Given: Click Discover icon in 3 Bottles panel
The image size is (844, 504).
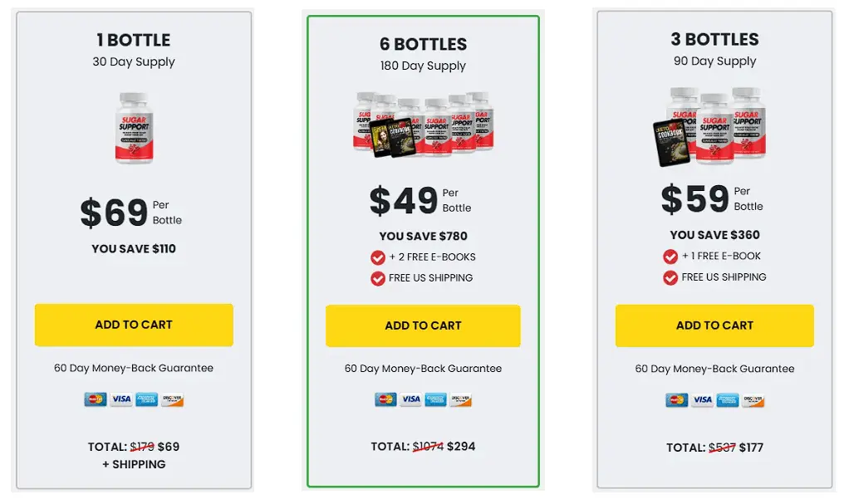Looking at the screenshot, I should [753, 400].
